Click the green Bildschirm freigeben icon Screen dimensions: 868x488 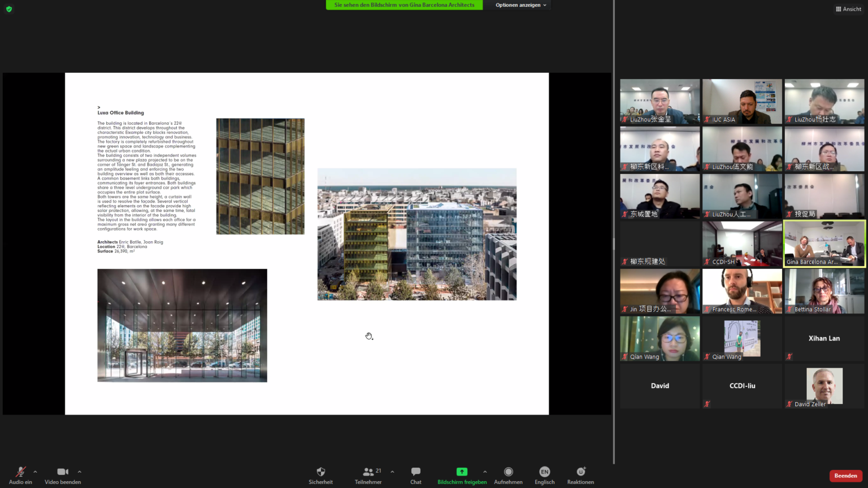click(462, 472)
